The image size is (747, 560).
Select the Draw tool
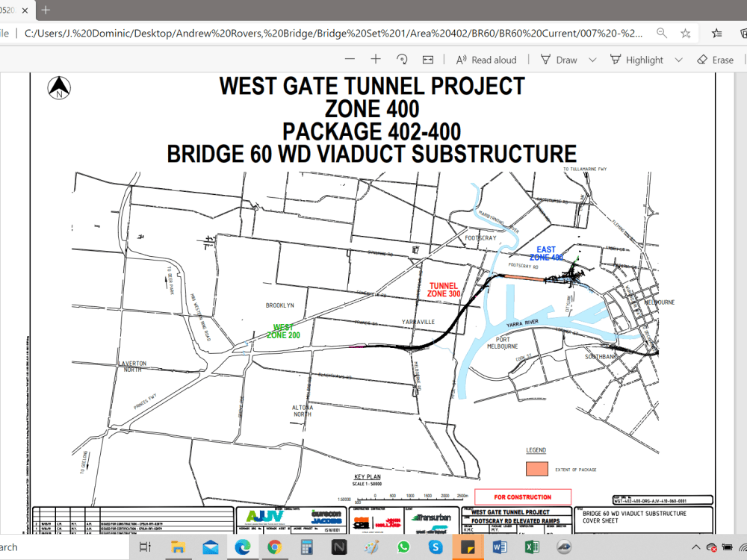coord(559,60)
